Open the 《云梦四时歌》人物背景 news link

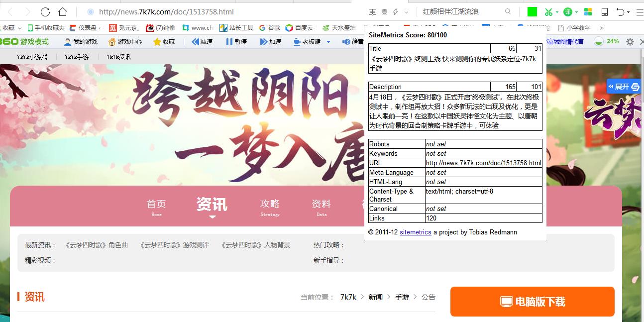[x=255, y=245]
